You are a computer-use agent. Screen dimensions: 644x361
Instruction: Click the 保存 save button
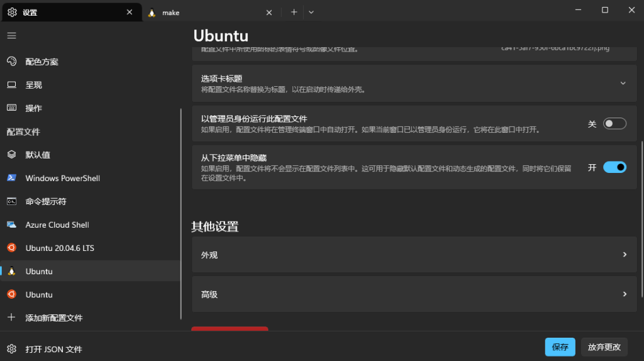tap(560, 347)
